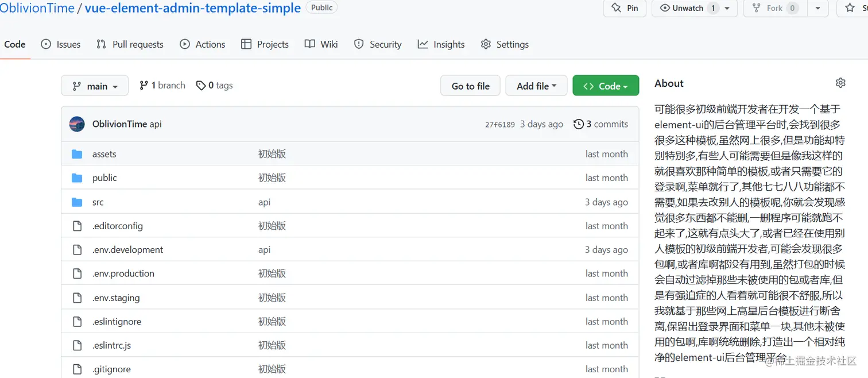View the 1 branch link
868x378 pixels.
tap(162, 85)
